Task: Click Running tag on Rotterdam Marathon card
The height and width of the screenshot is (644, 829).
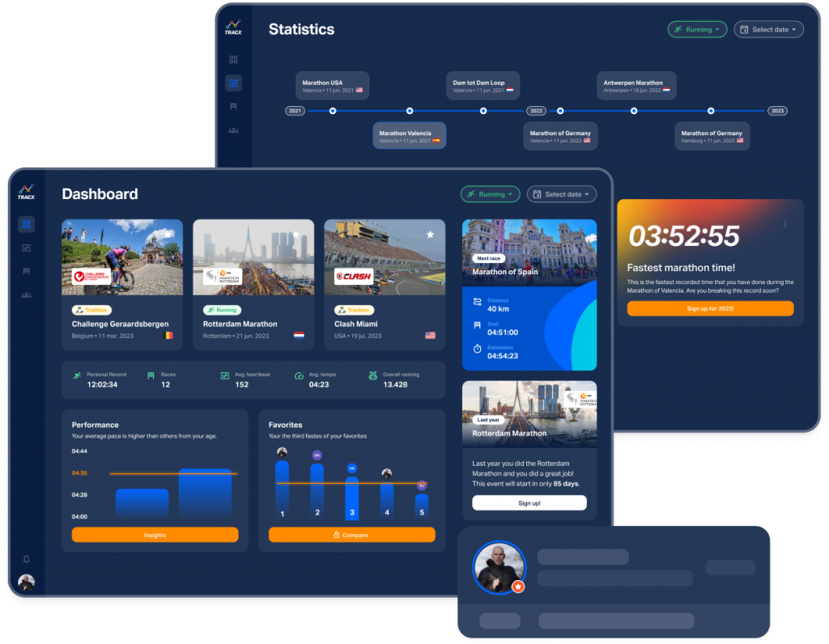Action: click(x=222, y=310)
